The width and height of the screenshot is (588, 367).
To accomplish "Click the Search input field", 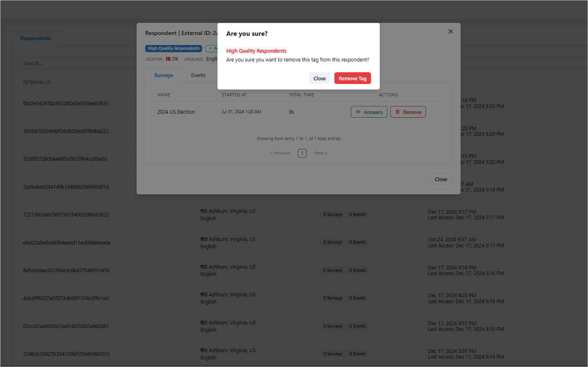I will [x=78, y=63].
